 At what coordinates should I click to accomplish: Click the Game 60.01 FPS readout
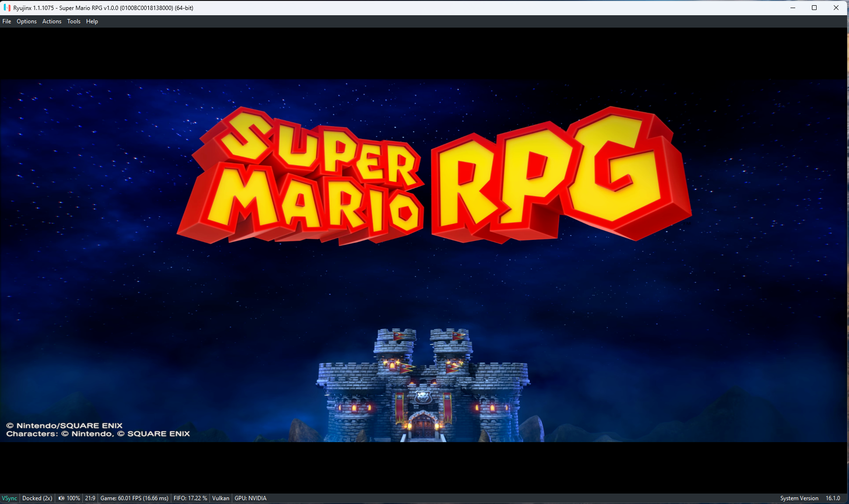point(134,498)
